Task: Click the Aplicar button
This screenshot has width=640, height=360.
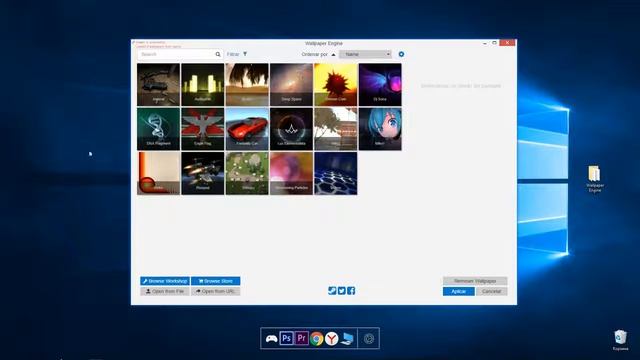Action: (459, 291)
